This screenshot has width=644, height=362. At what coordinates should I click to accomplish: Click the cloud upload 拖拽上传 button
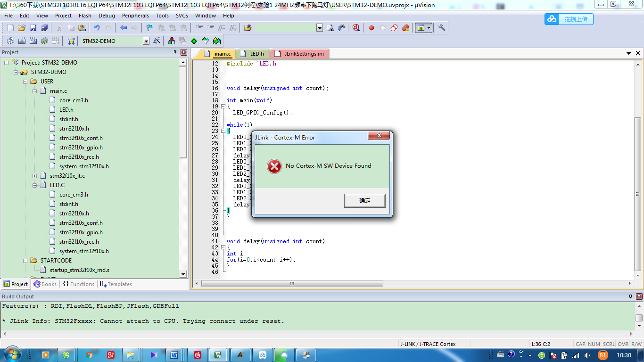click(569, 19)
